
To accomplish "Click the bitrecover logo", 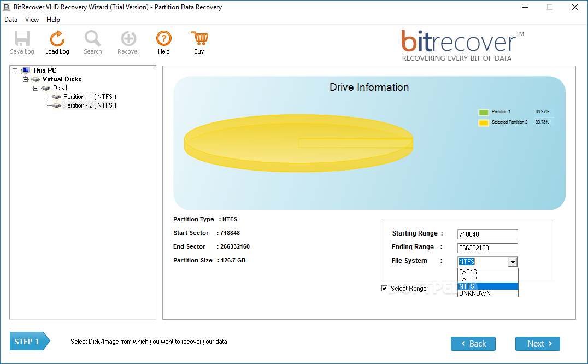I will click(462, 45).
